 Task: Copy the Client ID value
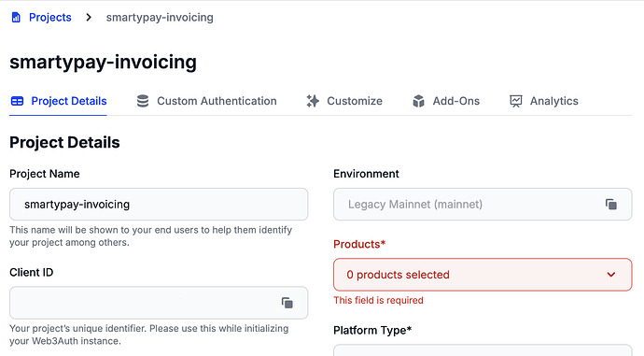coord(287,303)
